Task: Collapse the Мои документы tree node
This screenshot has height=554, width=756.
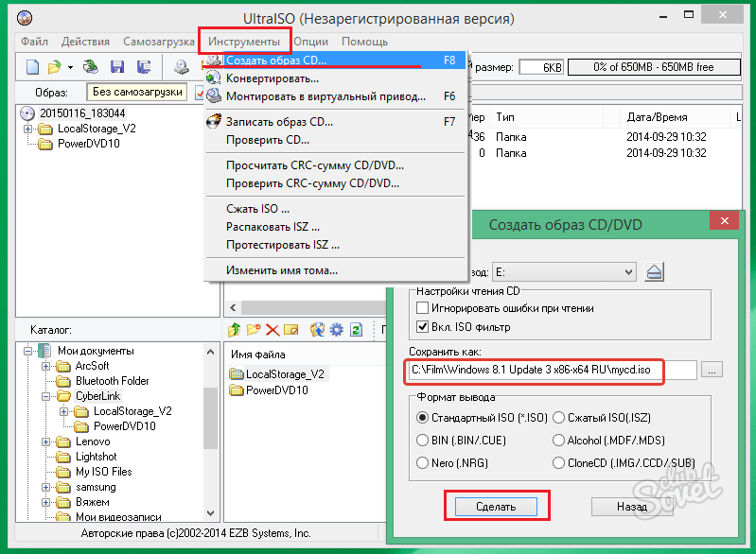Action: click(27, 351)
